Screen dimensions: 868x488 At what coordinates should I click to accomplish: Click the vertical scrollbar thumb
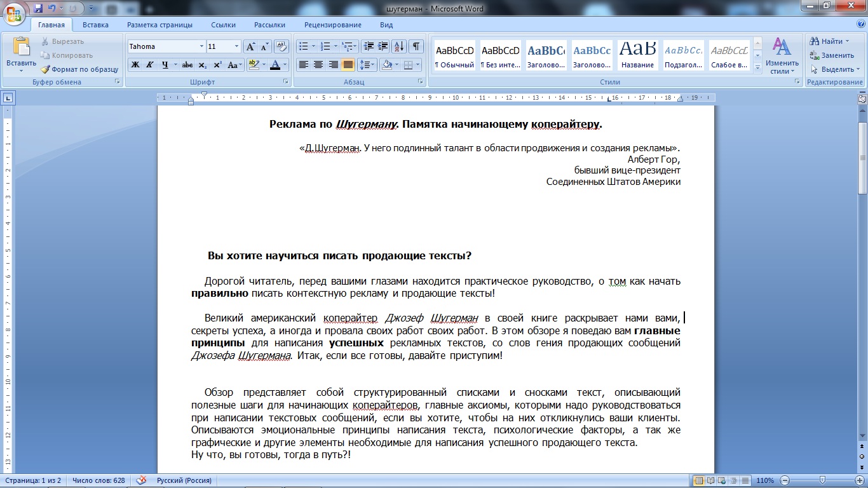(862, 159)
